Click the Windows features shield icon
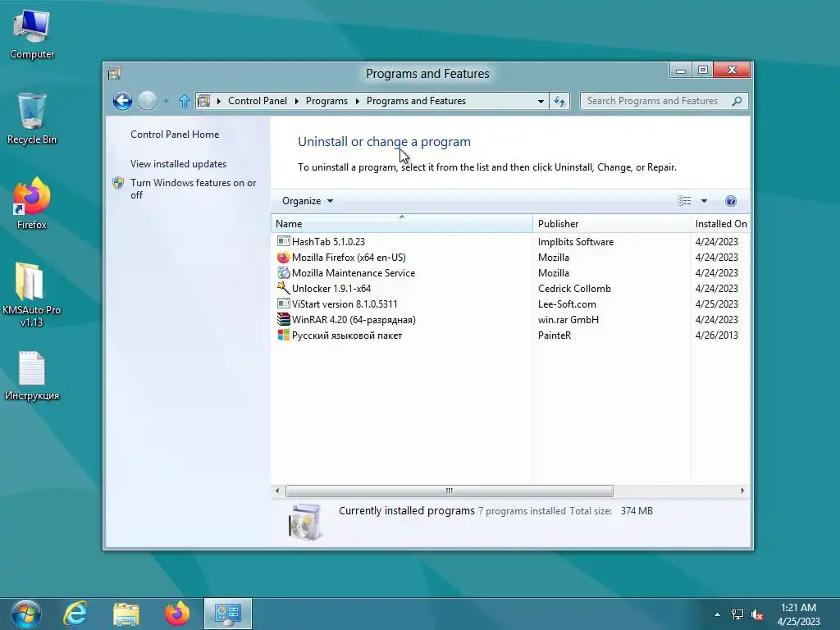Screen dimensions: 840x630 pos(118,183)
